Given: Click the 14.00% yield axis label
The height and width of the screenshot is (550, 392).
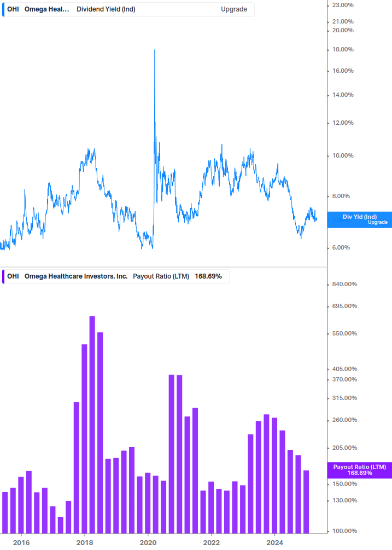Looking at the screenshot, I should pos(343,95).
